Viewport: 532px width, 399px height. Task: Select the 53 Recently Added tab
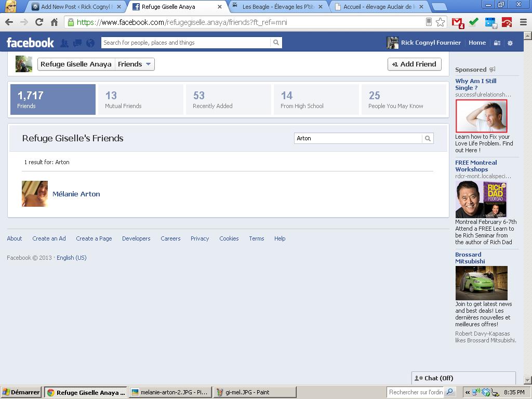[x=229, y=99]
